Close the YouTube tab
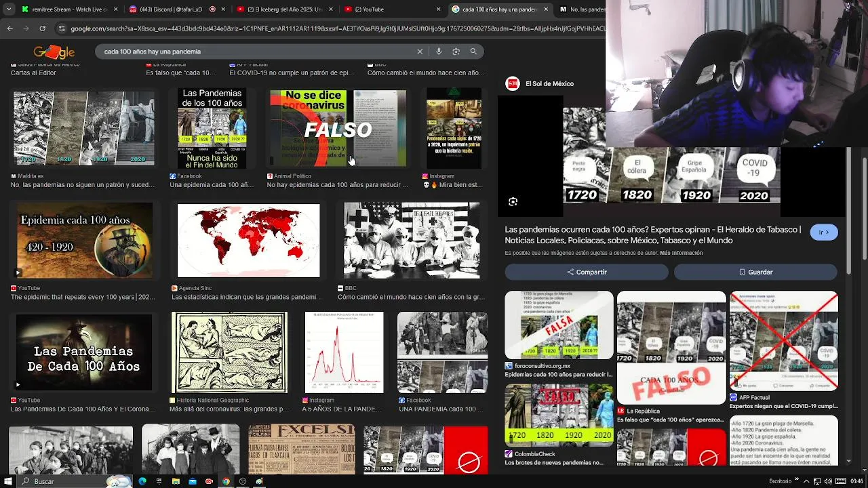 pos(438,9)
